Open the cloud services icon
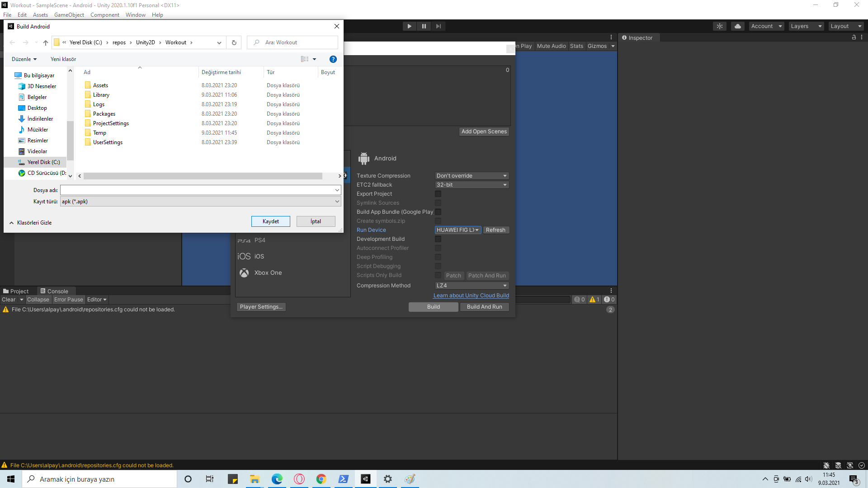The width and height of the screenshot is (868, 488). [738, 26]
